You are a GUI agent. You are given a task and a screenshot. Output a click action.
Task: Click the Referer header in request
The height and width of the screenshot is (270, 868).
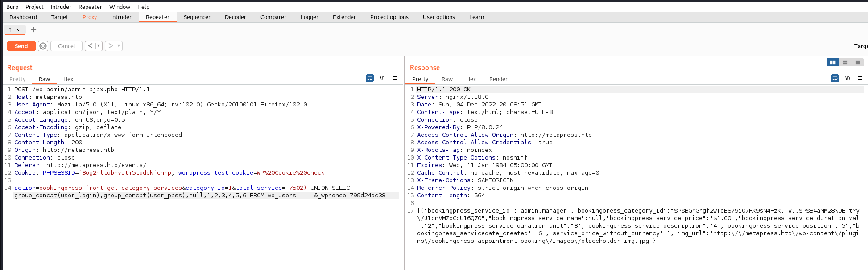80,165
